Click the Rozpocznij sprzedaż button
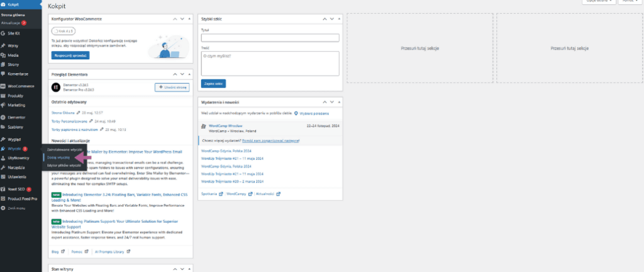This screenshot has height=272, width=644. pyautogui.click(x=70, y=55)
